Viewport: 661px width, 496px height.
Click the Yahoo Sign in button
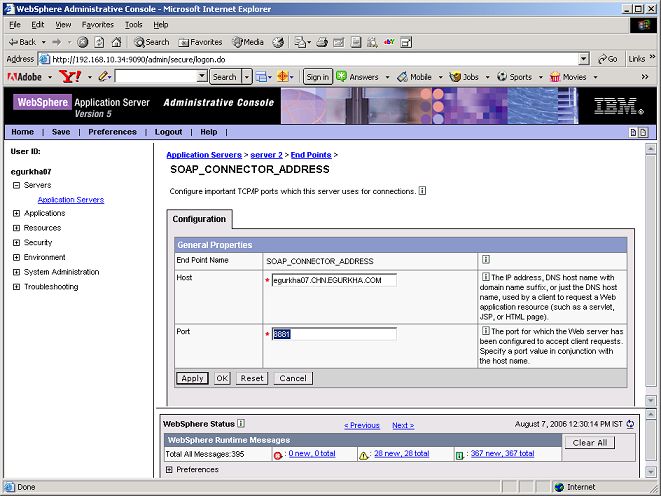[318, 77]
